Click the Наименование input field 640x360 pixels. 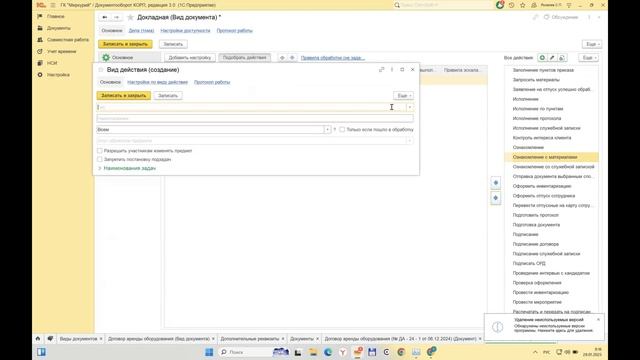point(255,118)
